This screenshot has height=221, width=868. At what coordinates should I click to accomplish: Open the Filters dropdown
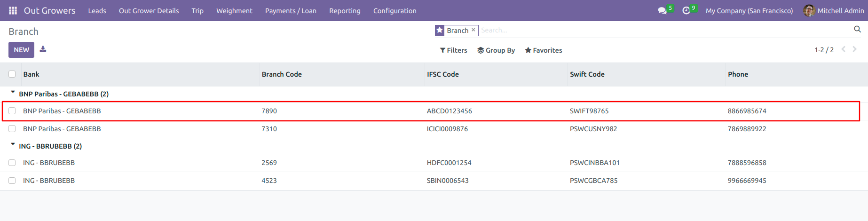point(453,50)
